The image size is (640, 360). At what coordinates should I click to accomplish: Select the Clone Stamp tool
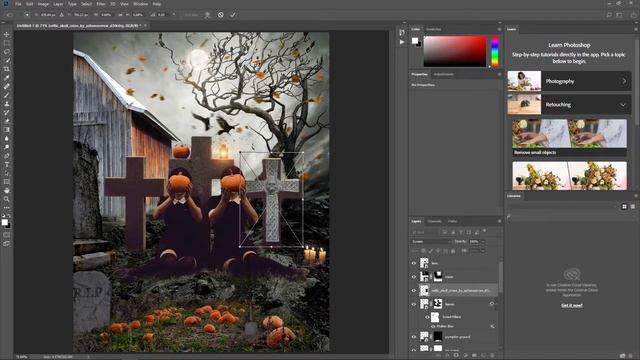pos(7,104)
